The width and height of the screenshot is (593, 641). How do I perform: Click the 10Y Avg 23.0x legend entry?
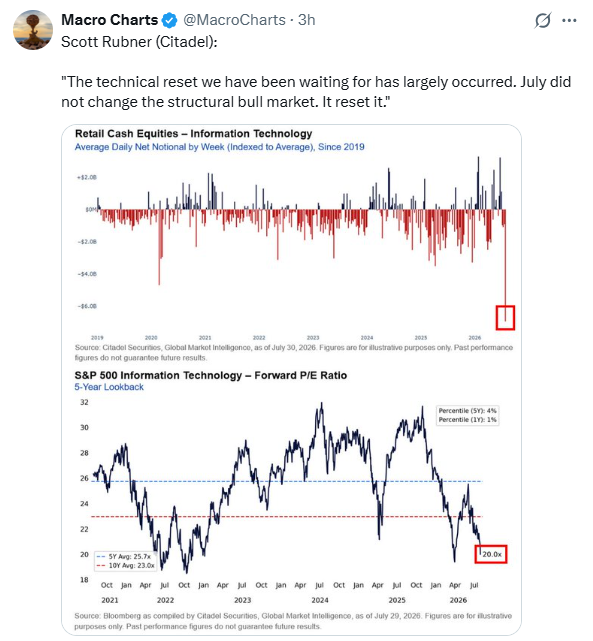pyautogui.click(x=125, y=566)
